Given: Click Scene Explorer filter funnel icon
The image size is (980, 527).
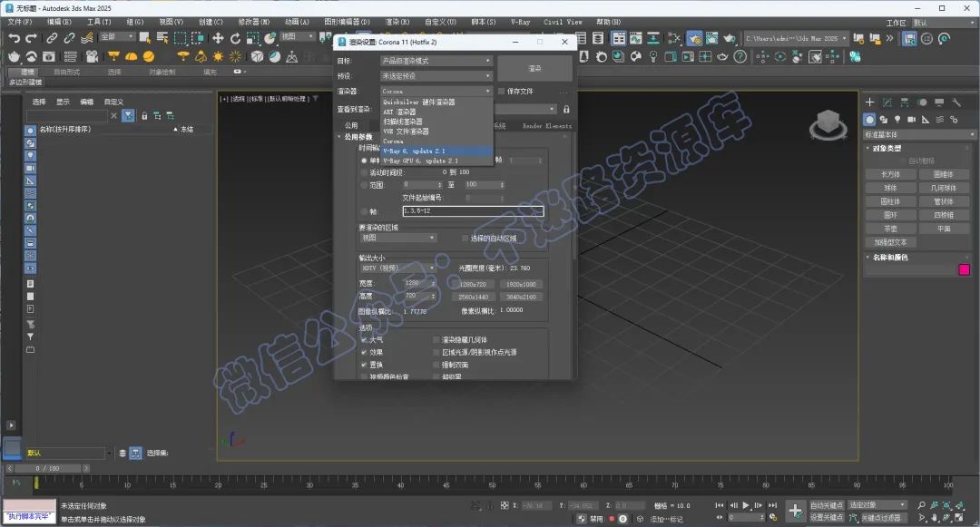Looking at the screenshot, I should (128, 115).
